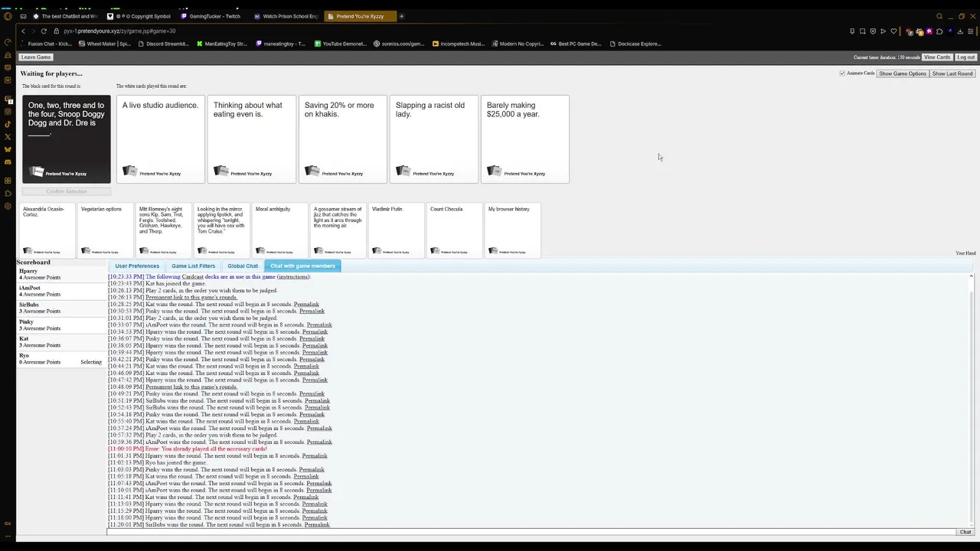Image resolution: width=980 pixels, height=551 pixels.
Task: Pick the 'Alexandria Ocasio-Cortez.' hand card
Action: point(47,230)
